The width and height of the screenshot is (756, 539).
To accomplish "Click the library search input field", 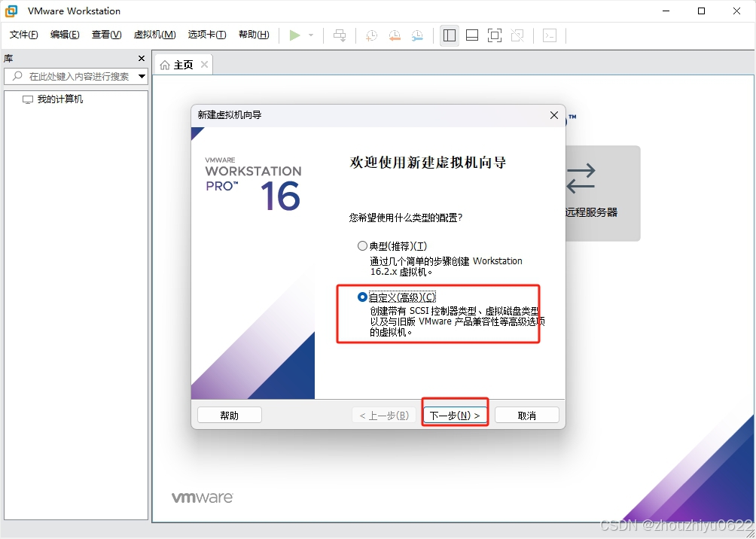I will (x=76, y=76).
